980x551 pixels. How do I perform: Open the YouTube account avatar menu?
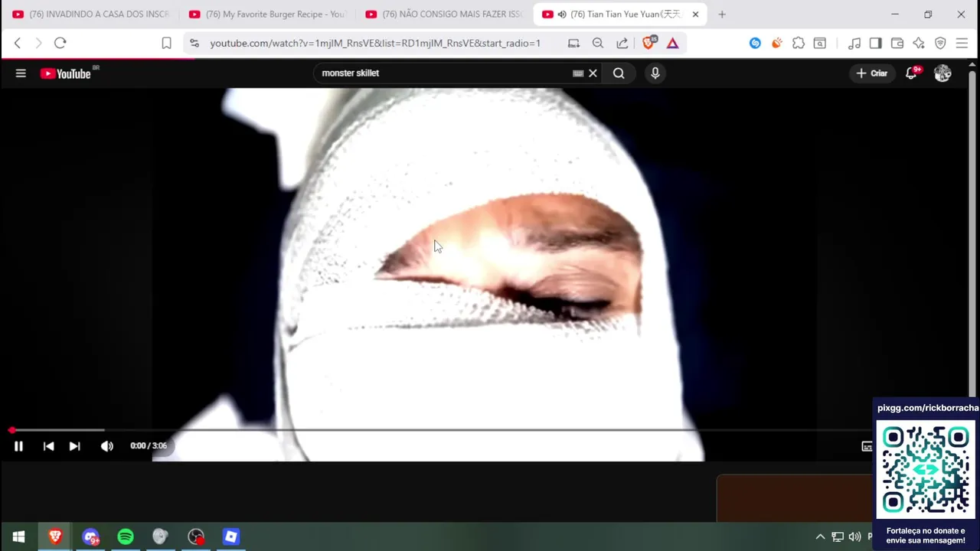point(942,73)
